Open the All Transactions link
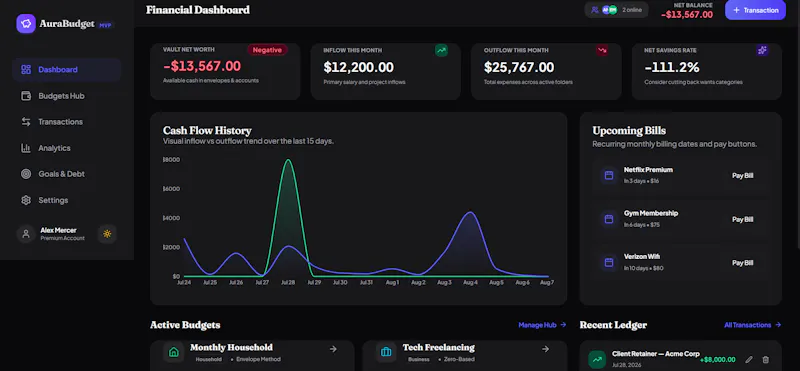This screenshot has width=800, height=371. click(753, 325)
